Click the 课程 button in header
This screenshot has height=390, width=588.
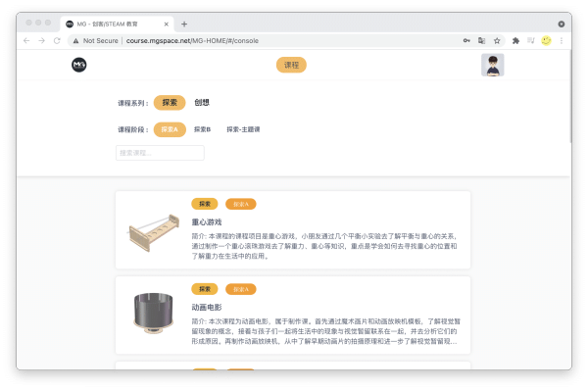pos(291,65)
